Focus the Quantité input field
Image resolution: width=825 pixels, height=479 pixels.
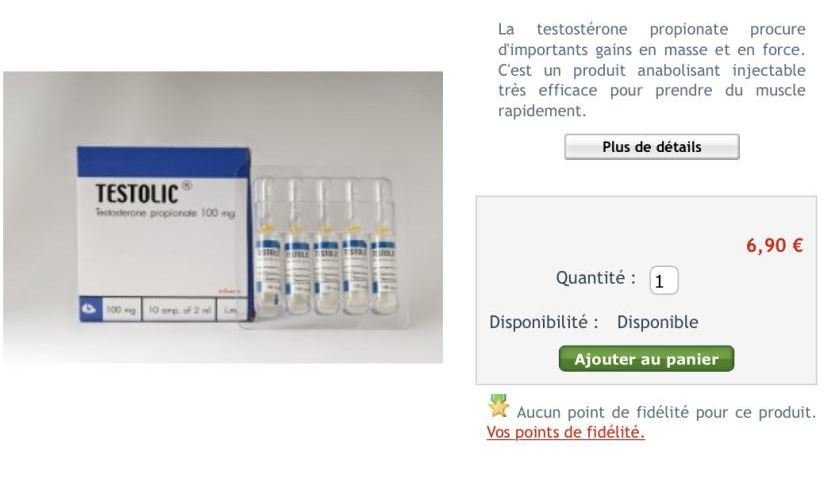click(x=663, y=281)
